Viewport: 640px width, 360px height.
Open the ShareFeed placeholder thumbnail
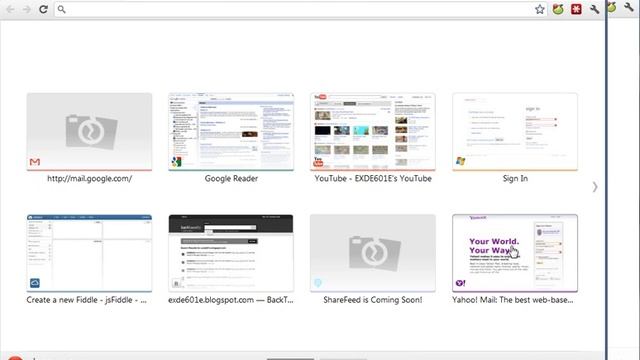click(x=373, y=253)
